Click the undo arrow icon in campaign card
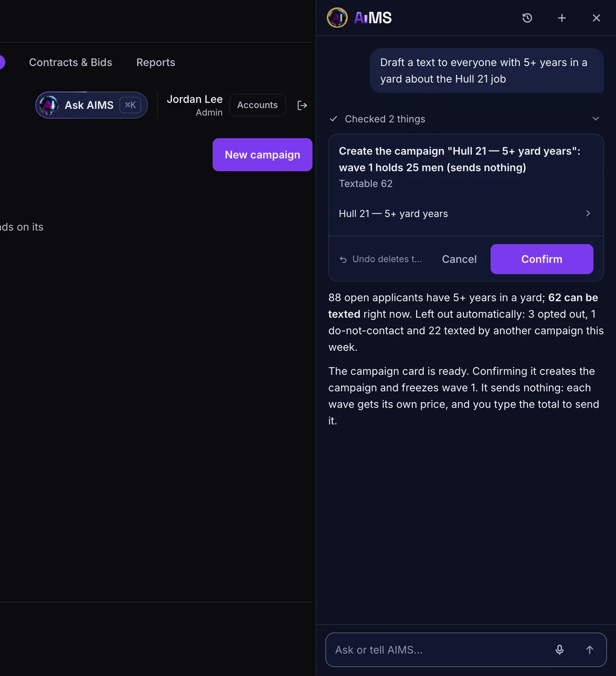The height and width of the screenshot is (676, 616). tap(343, 259)
